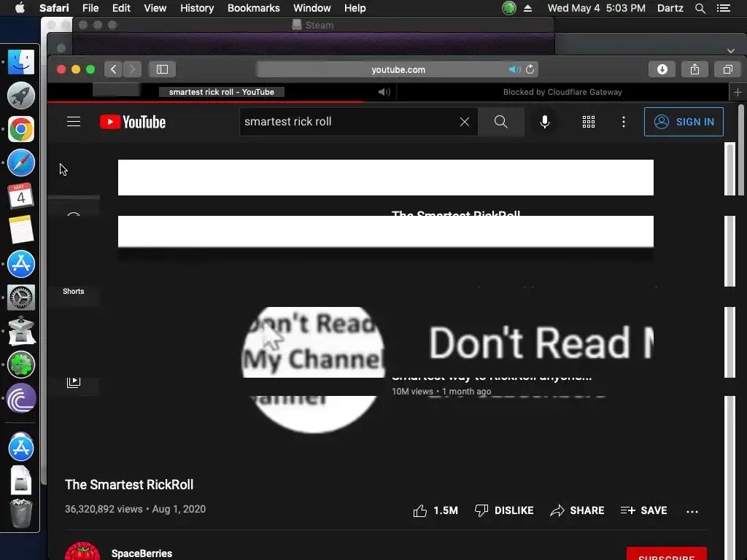This screenshot has height=560, width=747.
Task: Click the SIGN IN button
Action: (x=684, y=122)
